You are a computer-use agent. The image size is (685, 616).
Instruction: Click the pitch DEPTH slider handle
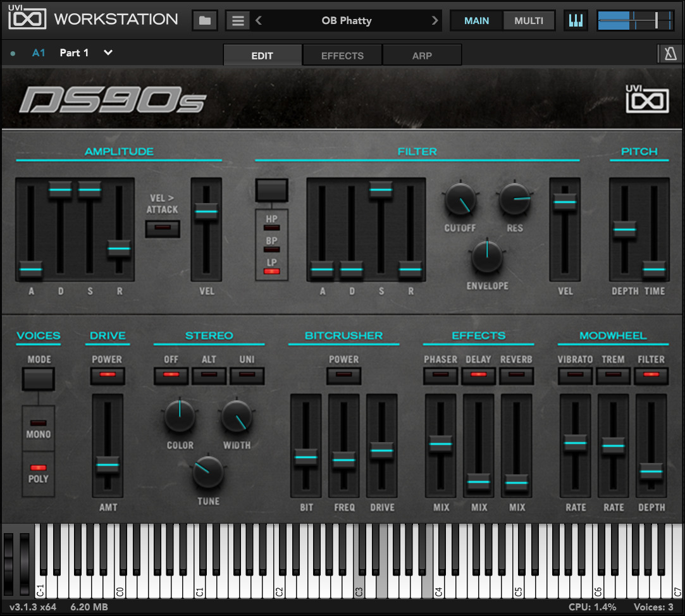pyautogui.click(x=625, y=230)
